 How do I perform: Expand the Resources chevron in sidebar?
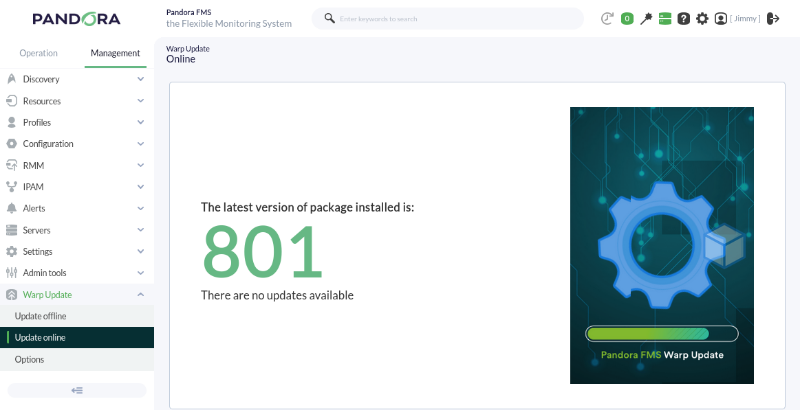[x=140, y=101]
